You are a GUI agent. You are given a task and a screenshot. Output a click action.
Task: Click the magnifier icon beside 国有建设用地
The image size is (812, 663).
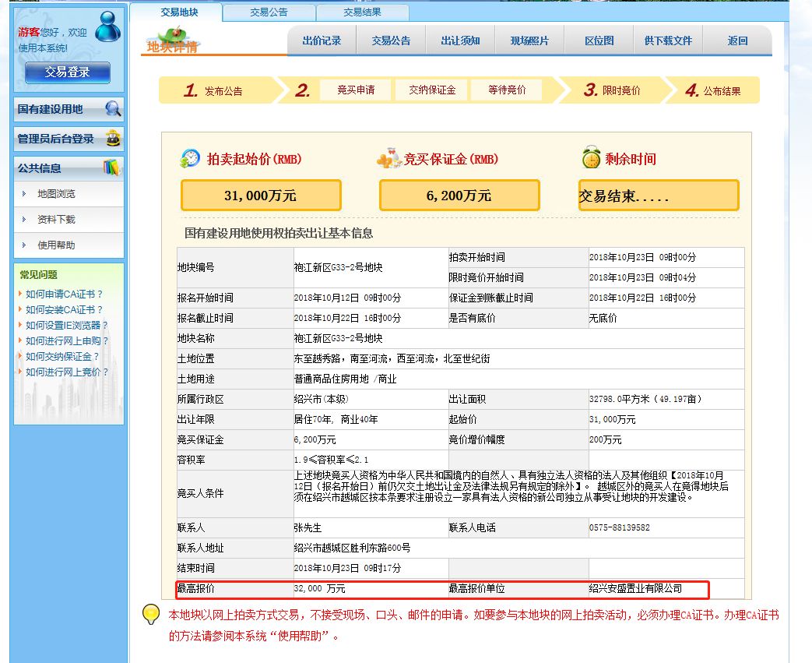click(114, 109)
